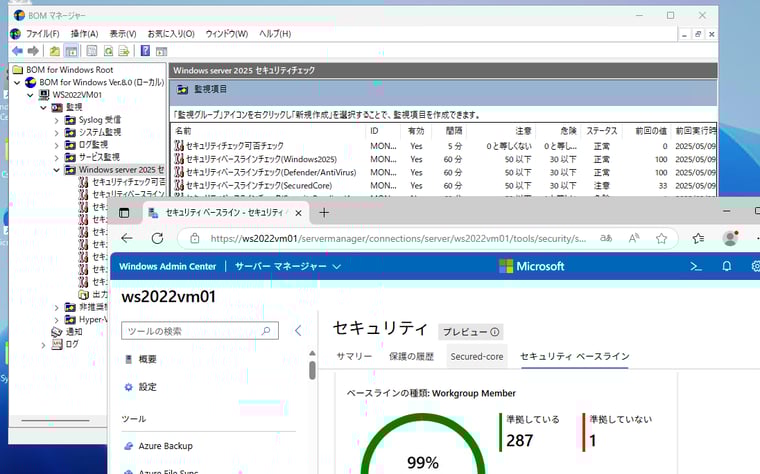
Task: Open Azure Backup tool
Action: pyautogui.click(x=165, y=446)
